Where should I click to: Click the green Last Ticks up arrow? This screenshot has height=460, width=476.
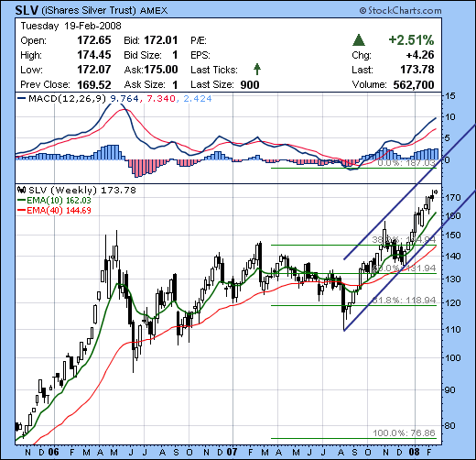[257, 70]
